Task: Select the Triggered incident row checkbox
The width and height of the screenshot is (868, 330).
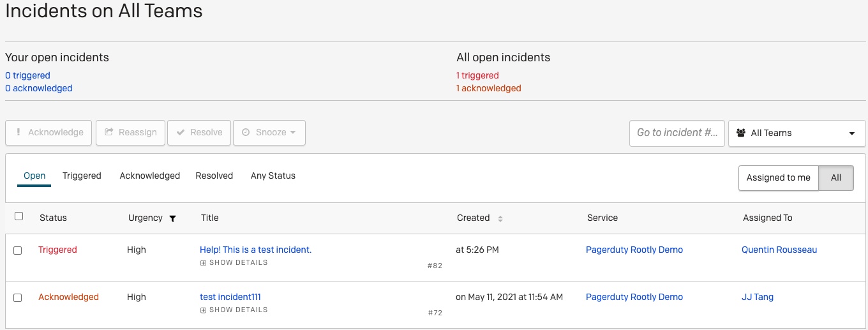Action: [x=18, y=251]
